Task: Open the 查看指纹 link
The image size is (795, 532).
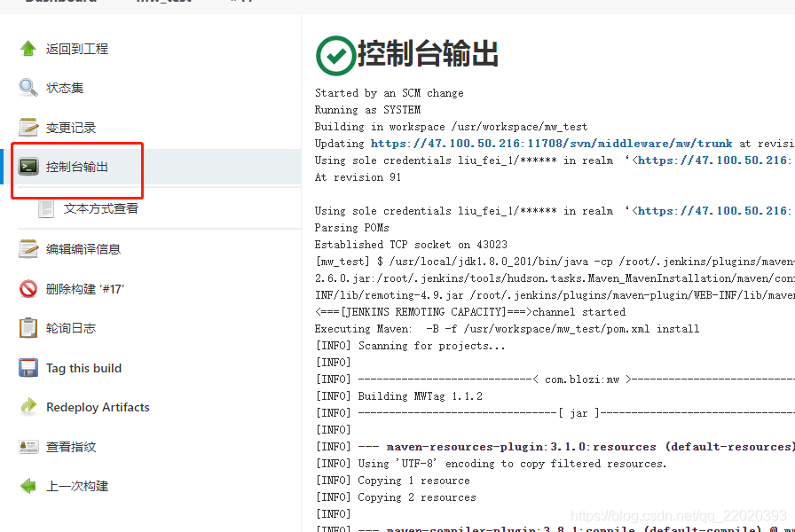Action: pyautogui.click(x=71, y=447)
